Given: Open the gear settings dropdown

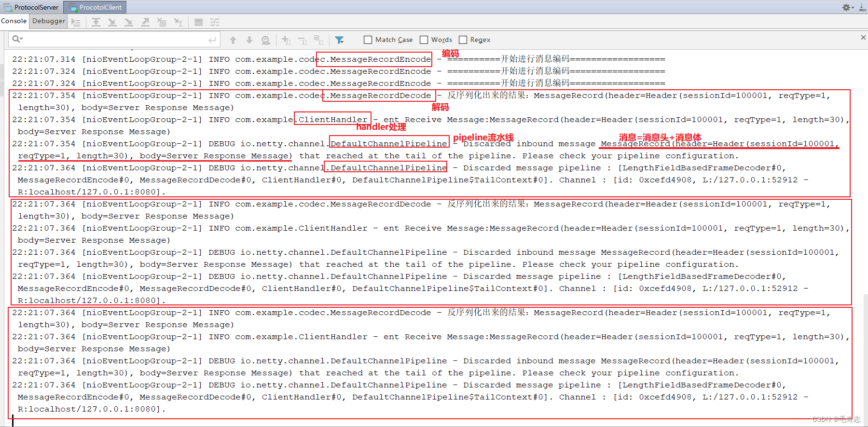Looking at the screenshot, I should tap(848, 7).
